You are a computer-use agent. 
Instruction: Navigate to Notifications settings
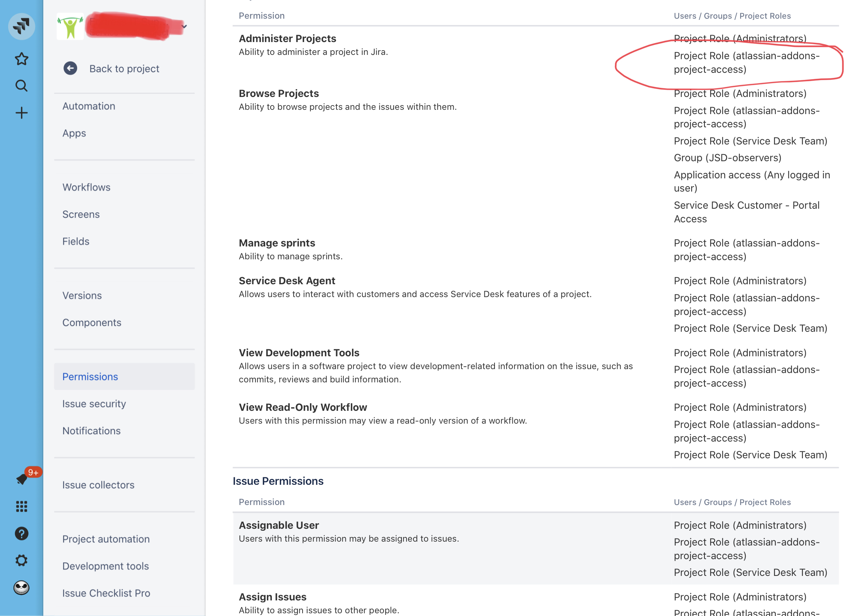[x=92, y=431]
